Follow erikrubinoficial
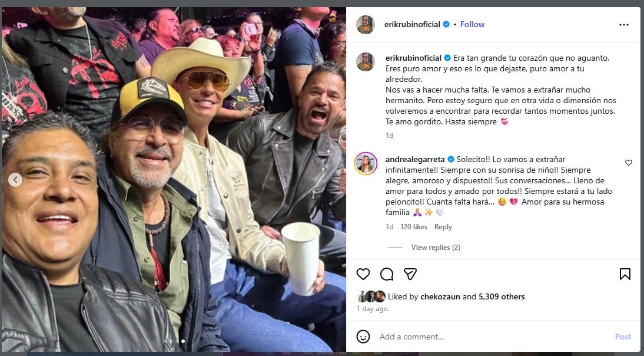The height and width of the screenshot is (356, 644). coord(472,24)
